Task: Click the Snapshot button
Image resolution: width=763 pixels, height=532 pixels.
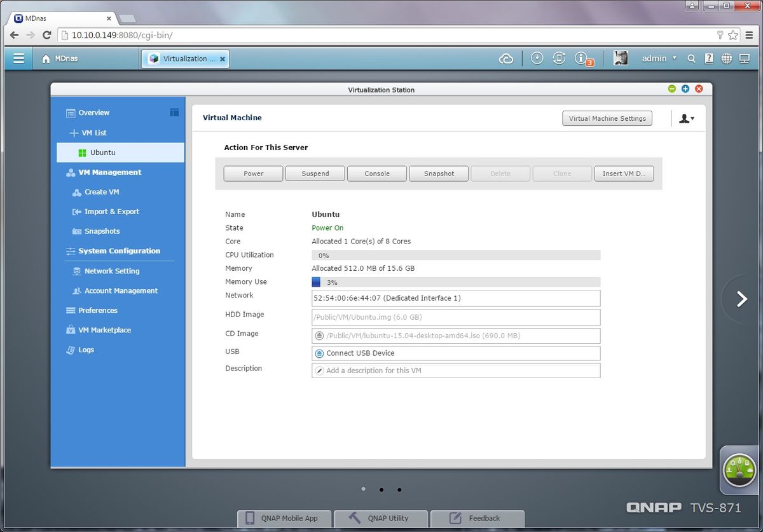Action: click(439, 174)
